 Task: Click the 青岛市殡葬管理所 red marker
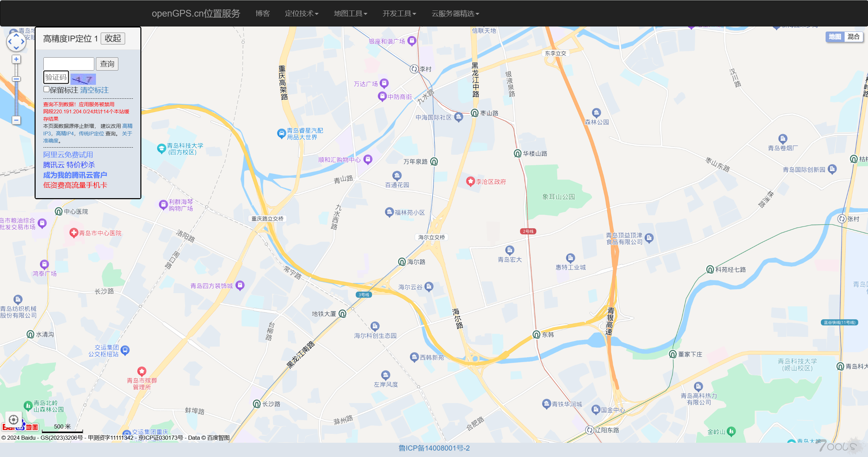click(142, 371)
